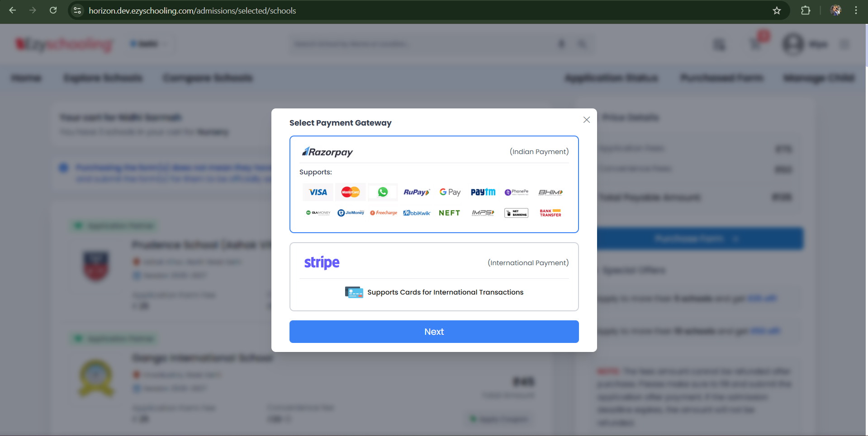The width and height of the screenshot is (868, 436).
Task: Click the NEFT icon
Action: 450,213
